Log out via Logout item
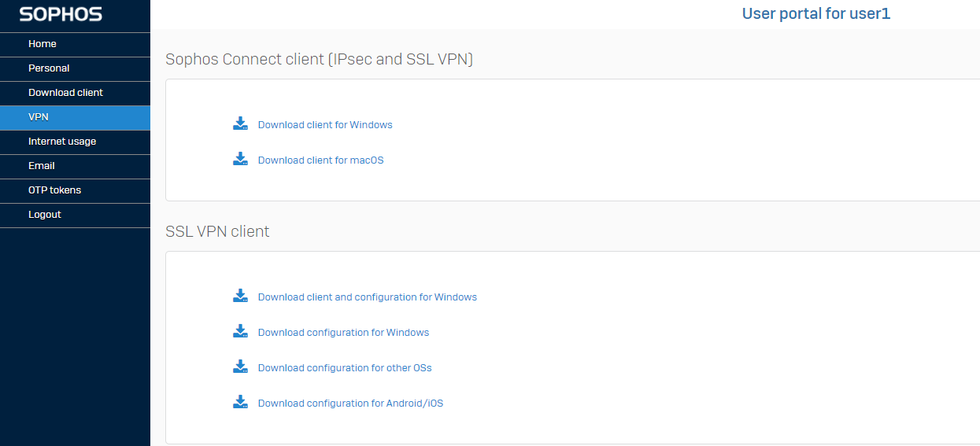Image resolution: width=980 pixels, height=446 pixels. click(x=75, y=215)
